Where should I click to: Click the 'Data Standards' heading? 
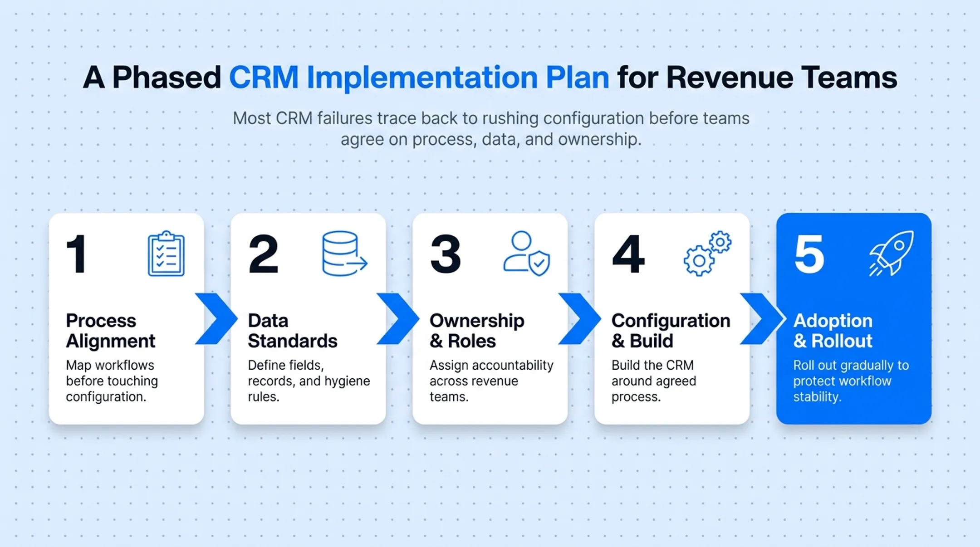click(293, 331)
